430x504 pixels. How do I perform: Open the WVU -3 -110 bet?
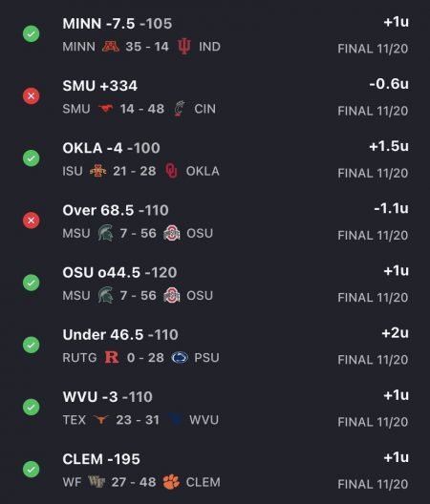point(215,408)
